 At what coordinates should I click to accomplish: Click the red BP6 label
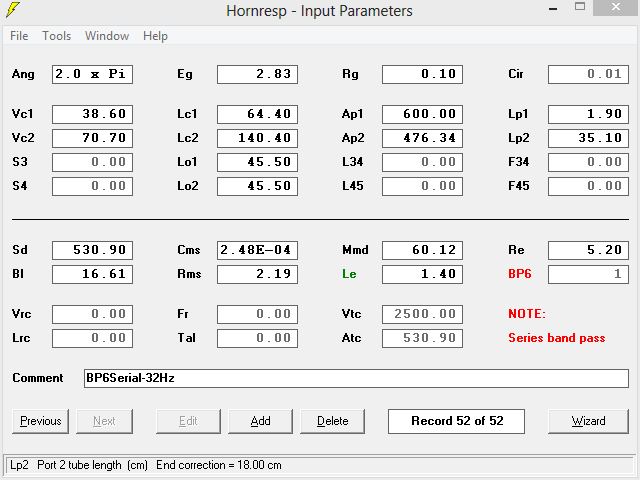click(520, 274)
